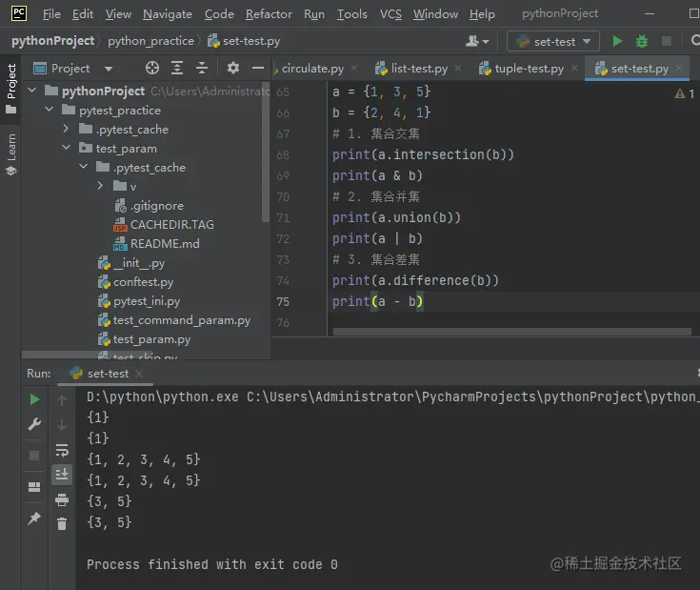Open the Code menu
The image size is (700, 590).
[x=219, y=14]
